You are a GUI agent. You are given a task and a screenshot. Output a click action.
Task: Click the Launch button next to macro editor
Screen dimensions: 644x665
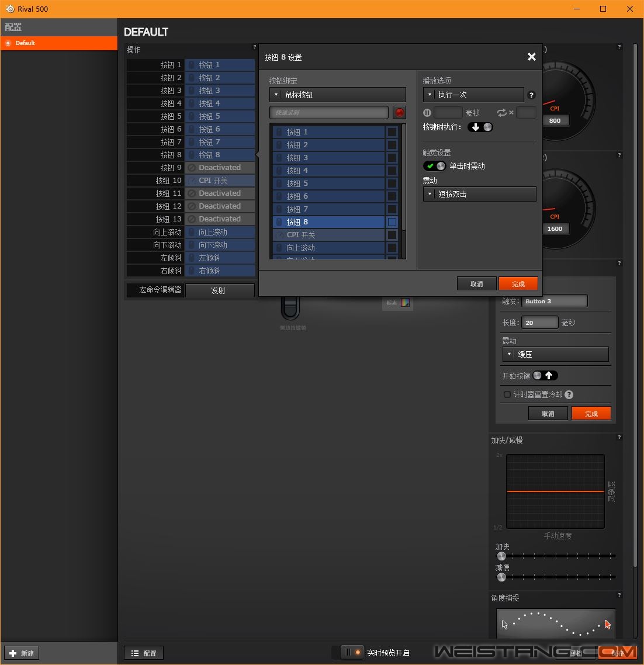pos(220,290)
